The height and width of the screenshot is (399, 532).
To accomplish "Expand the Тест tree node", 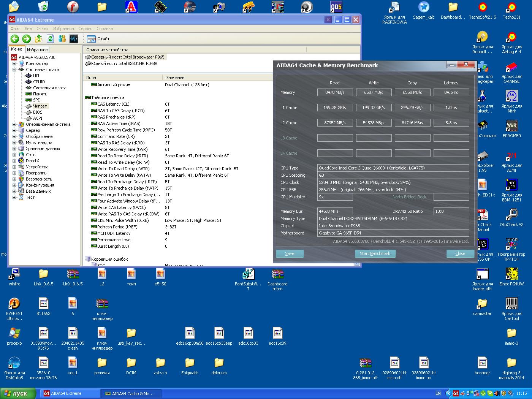I will (x=14, y=197).
